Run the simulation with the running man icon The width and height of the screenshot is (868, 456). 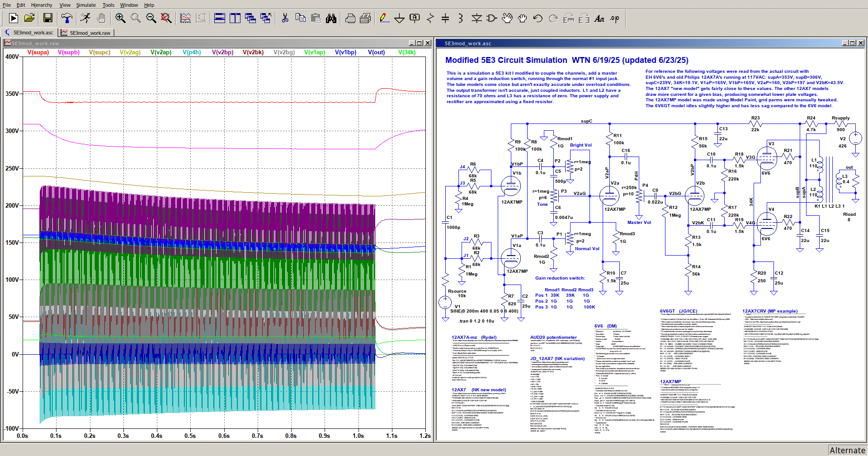click(85, 18)
